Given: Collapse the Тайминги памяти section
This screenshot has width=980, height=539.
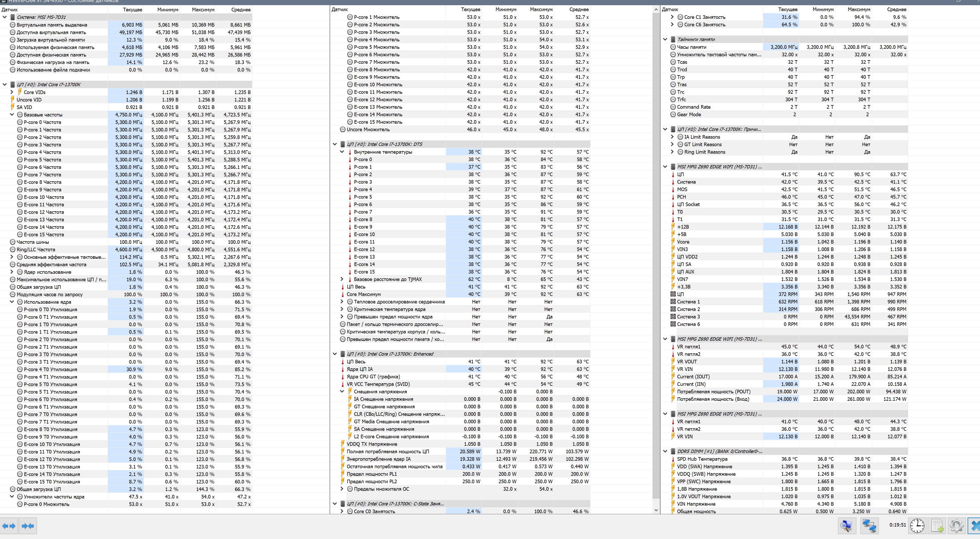Looking at the screenshot, I should (x=665, y=39).
